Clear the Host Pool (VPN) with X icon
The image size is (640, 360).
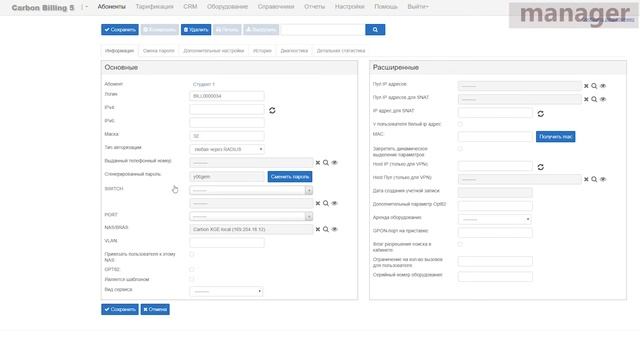(586, 180)
